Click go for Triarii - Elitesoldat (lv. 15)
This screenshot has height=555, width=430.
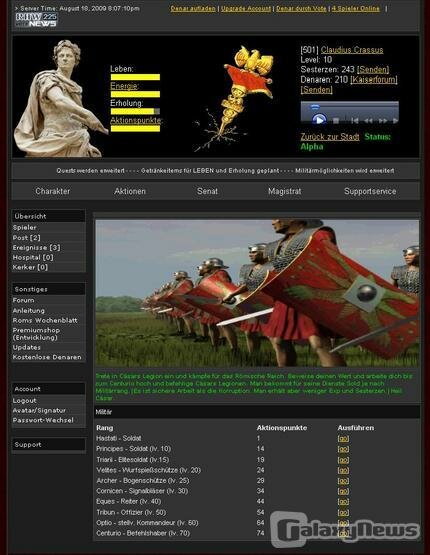click(343, 459)
